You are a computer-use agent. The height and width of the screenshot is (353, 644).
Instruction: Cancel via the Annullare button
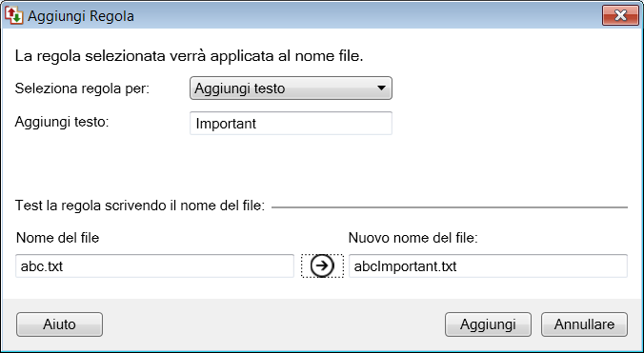[584, 324]
